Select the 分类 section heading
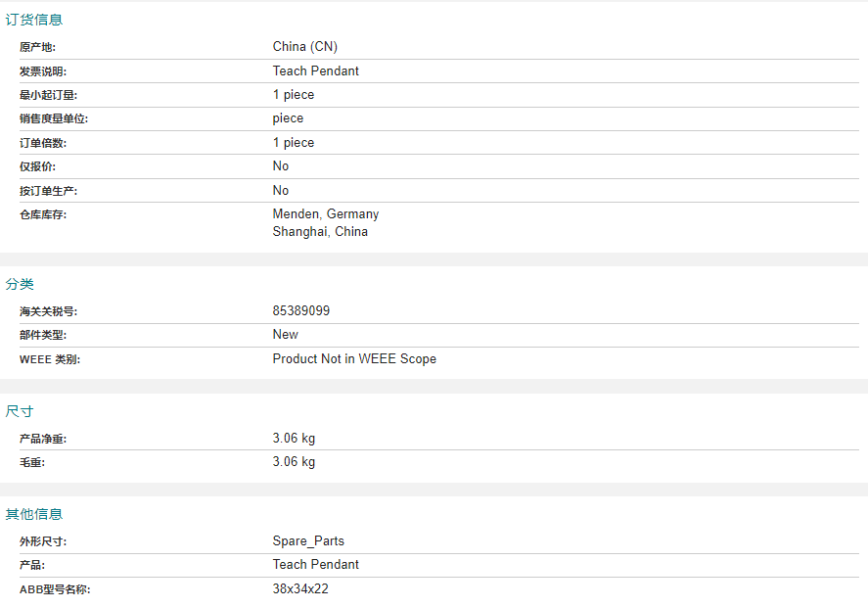 pos(20,284)
